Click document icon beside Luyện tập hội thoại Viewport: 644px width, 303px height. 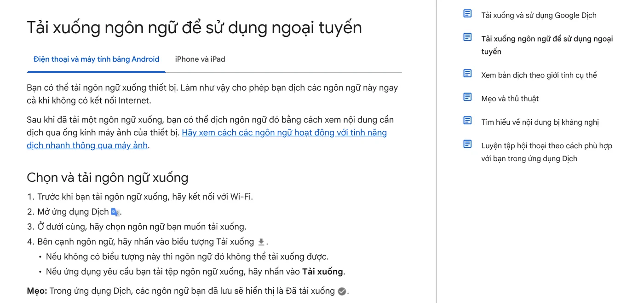click(467, 144)
